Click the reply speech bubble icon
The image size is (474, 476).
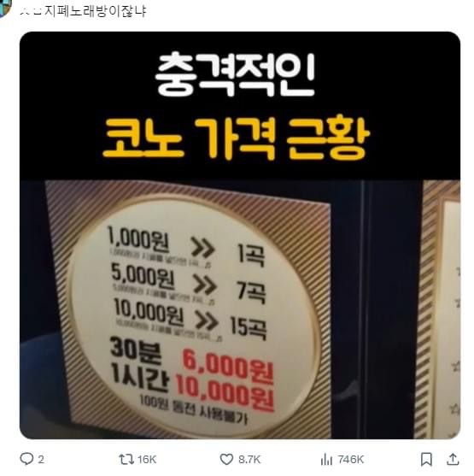tap(26, 459)
